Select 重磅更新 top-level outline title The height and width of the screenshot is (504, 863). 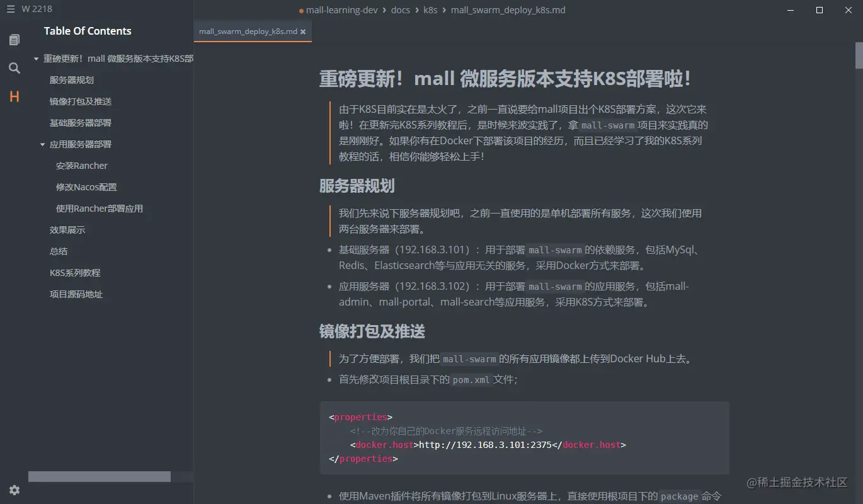tap(118, 59)
